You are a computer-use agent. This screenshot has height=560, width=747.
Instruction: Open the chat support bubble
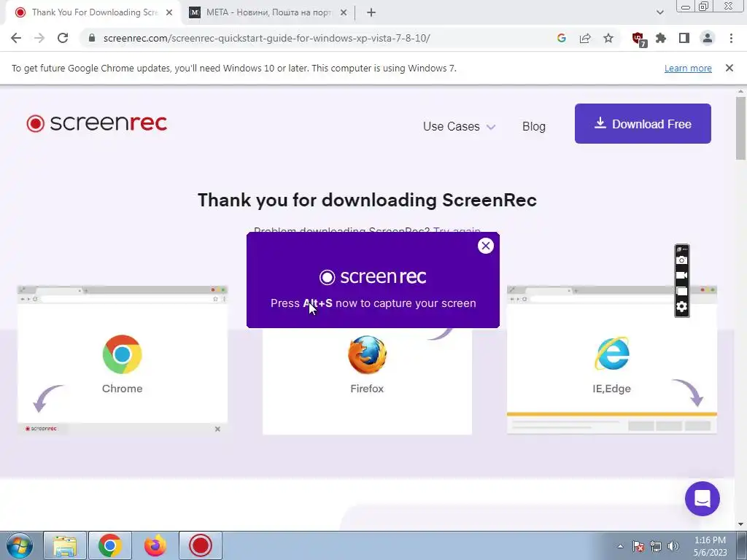(703, 499)
